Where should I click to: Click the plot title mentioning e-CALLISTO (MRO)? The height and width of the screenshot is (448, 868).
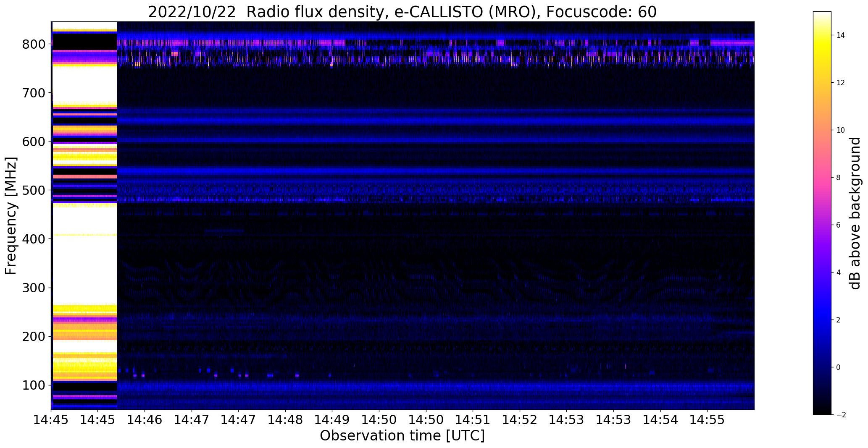point(402,12)
